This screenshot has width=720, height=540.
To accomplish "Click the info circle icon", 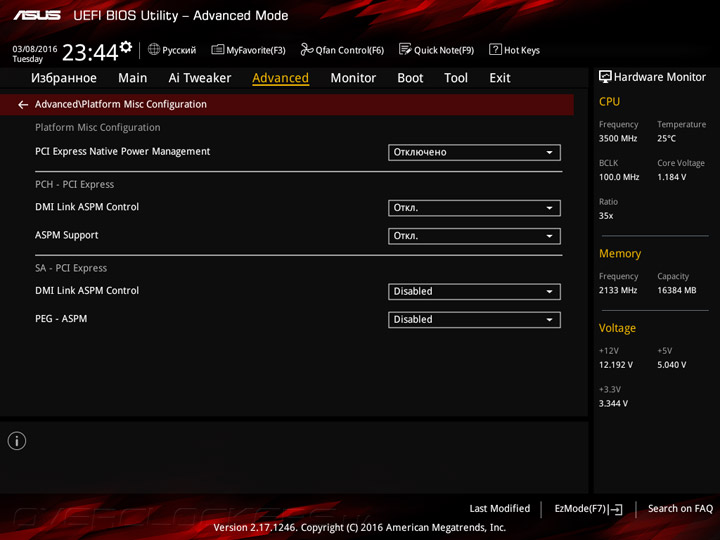I will point(17,441).
